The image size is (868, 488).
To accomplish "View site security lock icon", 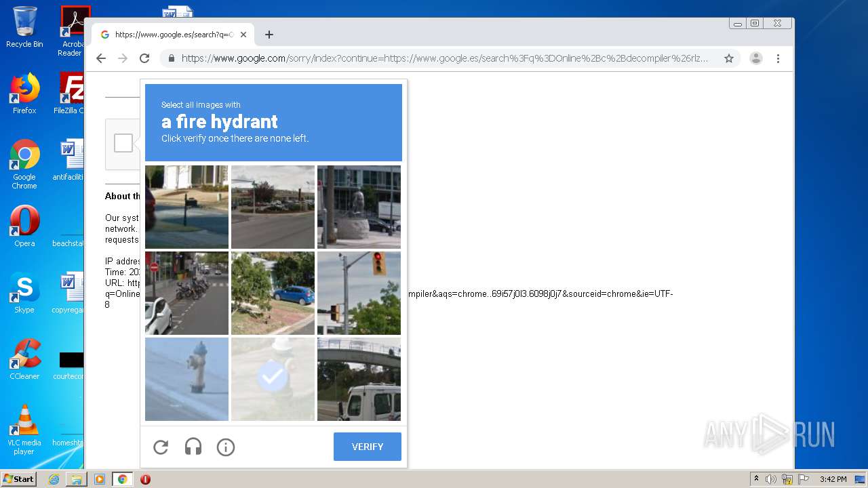I will 172,58.
